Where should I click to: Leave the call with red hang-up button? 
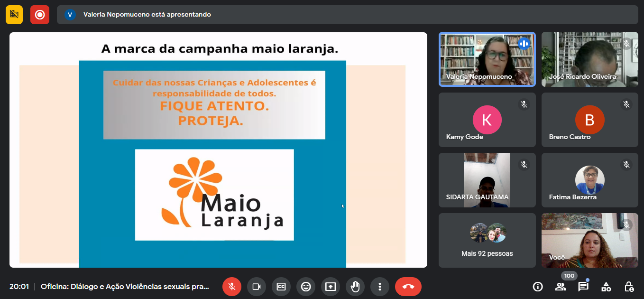(x=408, y=287)
